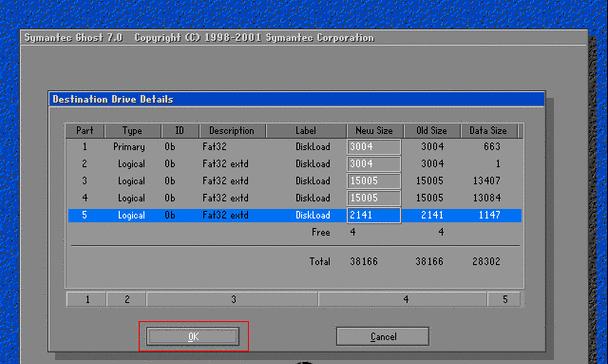608x364 pixels.
Task: Select partition 1 Primary row type
Action: [129, 147]
